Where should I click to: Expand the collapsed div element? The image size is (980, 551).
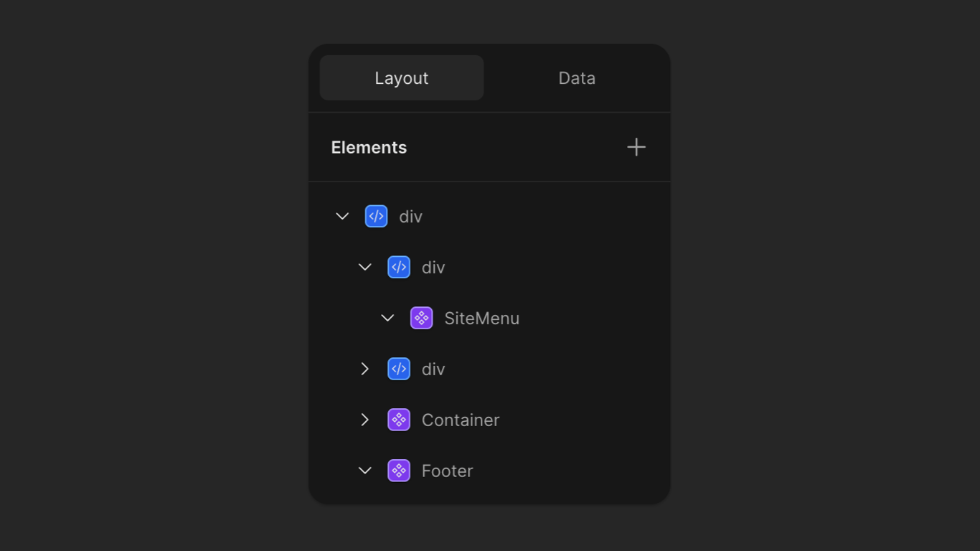tap(364, 369)
